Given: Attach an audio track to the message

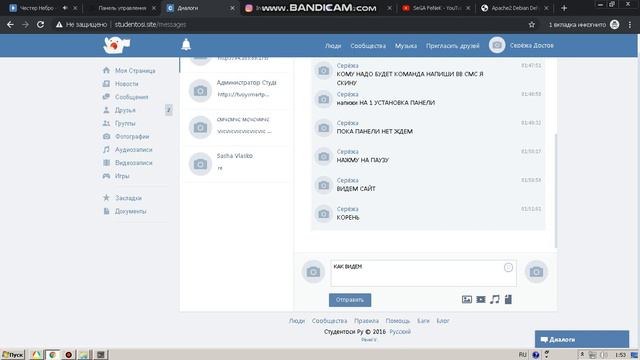Looking at the screenshot, I should [x=495, y=300].
